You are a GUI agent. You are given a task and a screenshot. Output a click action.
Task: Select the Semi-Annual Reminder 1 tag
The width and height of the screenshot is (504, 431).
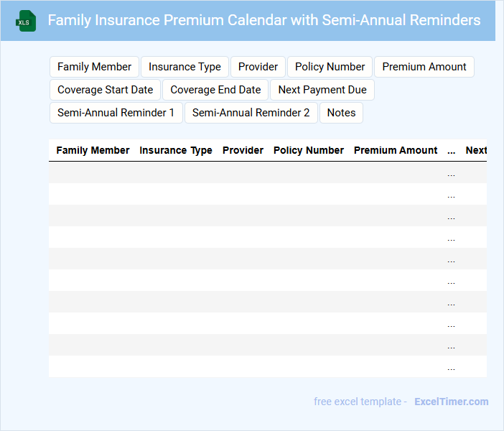coord(116,113)
